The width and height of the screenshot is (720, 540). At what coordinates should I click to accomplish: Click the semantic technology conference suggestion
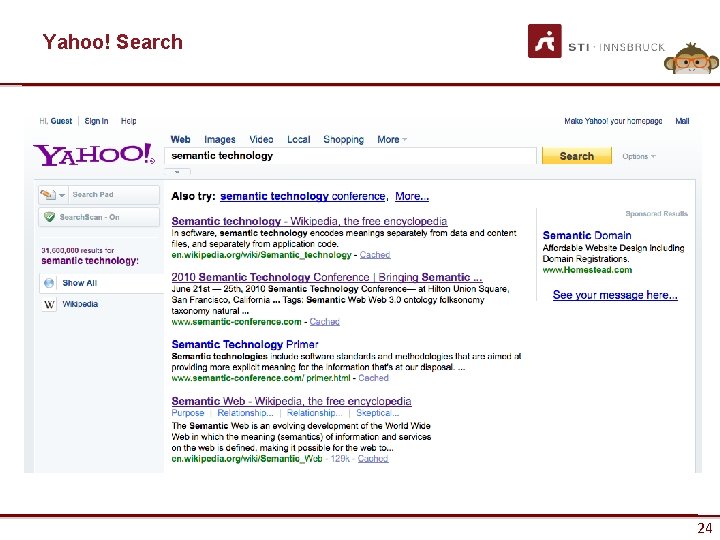coord(303,197)
